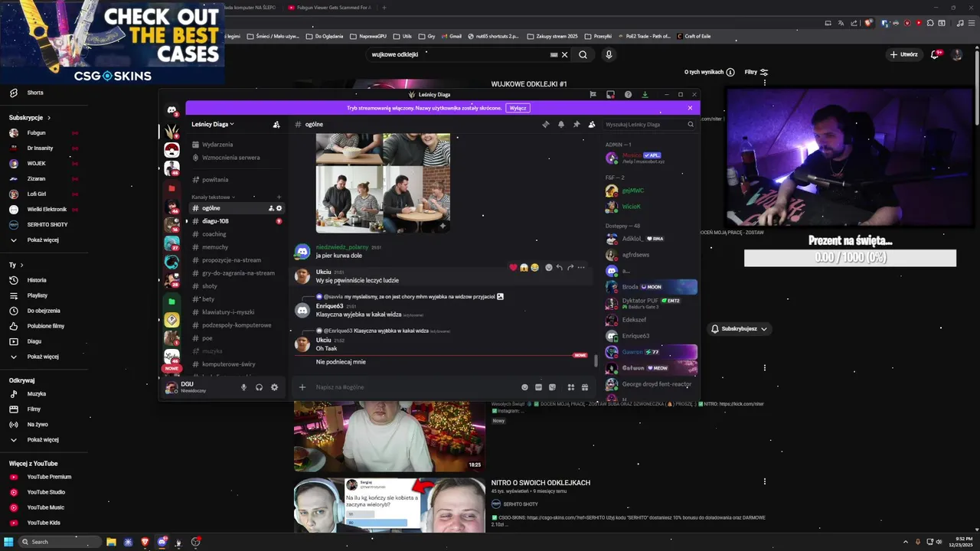Open notification settings bell in Discord header
Screen dimensions: 980x551
(561, 124)
